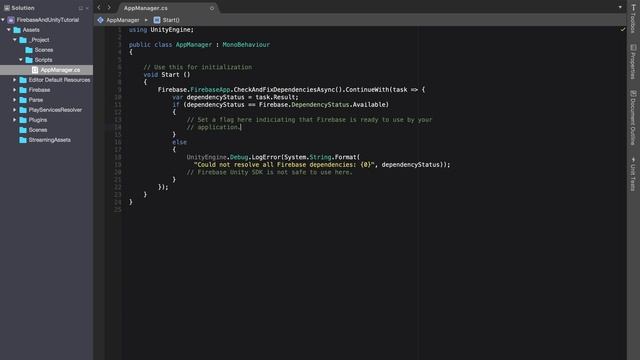Open the Unit Tests side pad
The height and width of the screenshot is (360, 640).
633,174
